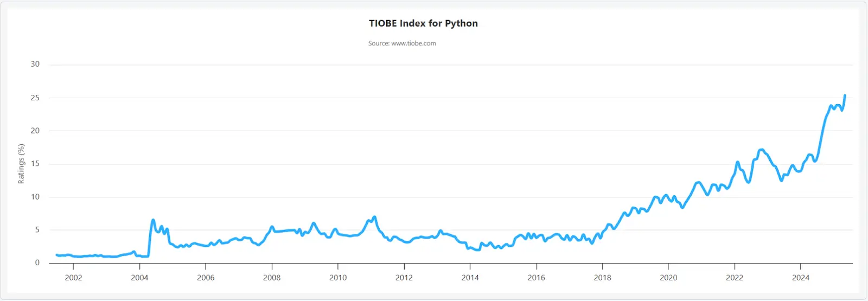Screen dimensions: 868x301
Task: Click the 2014 x-axis label
Action: 470,278
